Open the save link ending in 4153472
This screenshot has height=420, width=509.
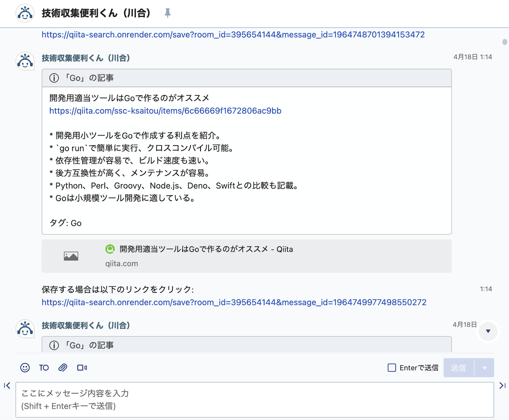pos(233,35)
